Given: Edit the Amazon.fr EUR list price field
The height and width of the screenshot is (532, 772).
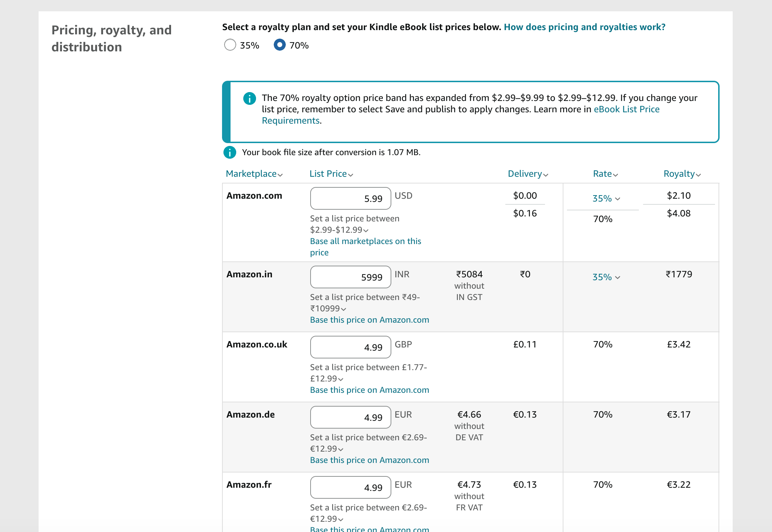Looking at the screenshot, I should pos(351,487).
